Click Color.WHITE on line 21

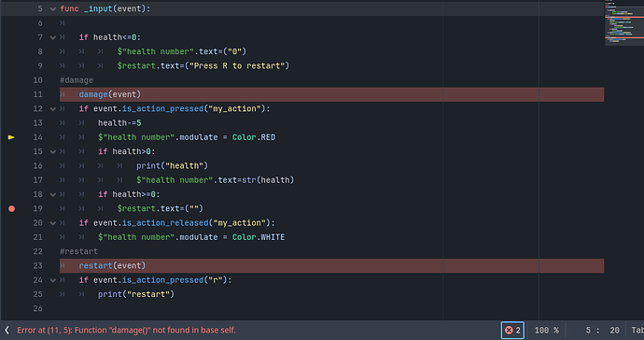pos(259,237)
